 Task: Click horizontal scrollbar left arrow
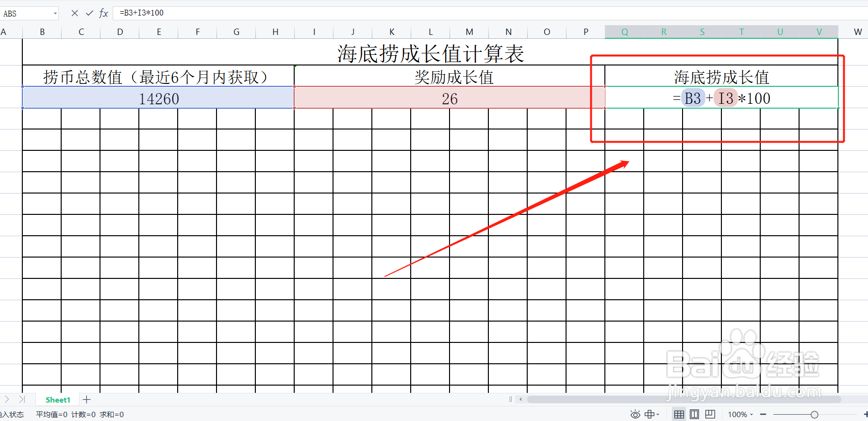click(x=520, y=399)
